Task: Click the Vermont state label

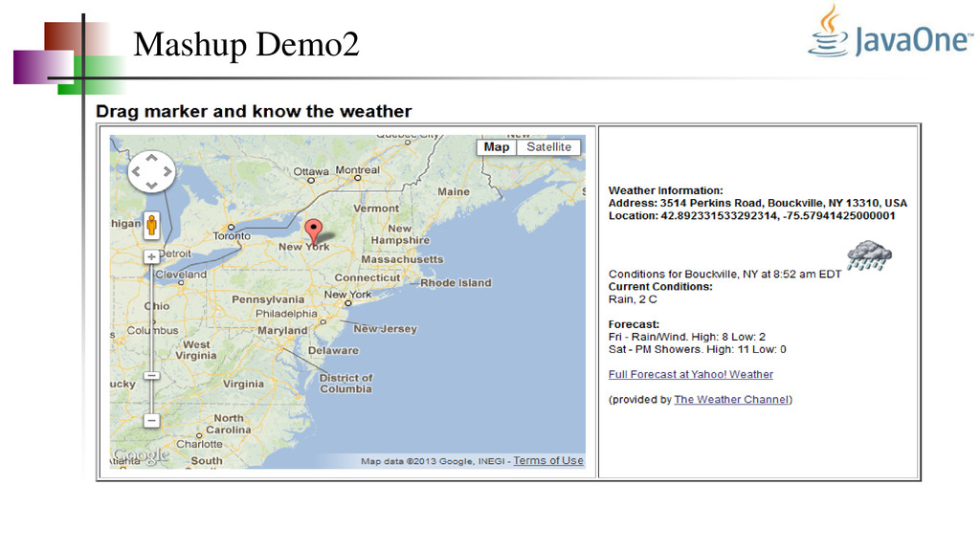Action: (375, 209)
